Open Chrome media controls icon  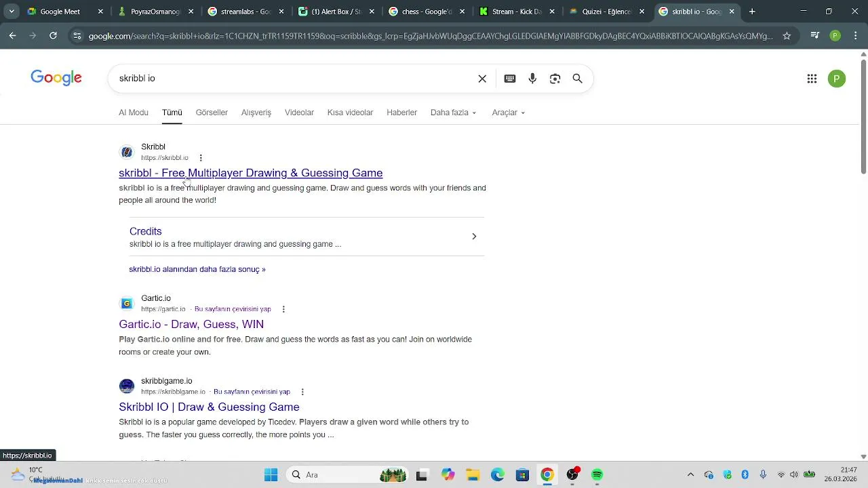pyautogui.click(x=816, y=36)
